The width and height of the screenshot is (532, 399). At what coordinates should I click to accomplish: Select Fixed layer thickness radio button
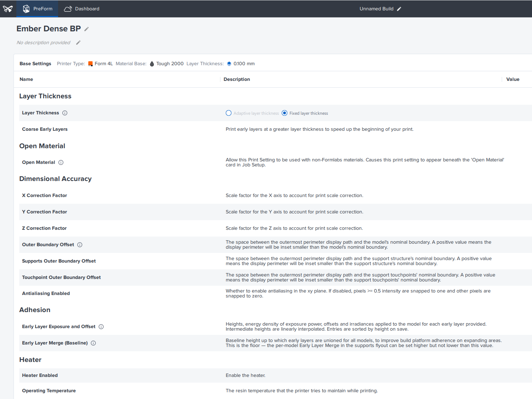click(285, 113)
